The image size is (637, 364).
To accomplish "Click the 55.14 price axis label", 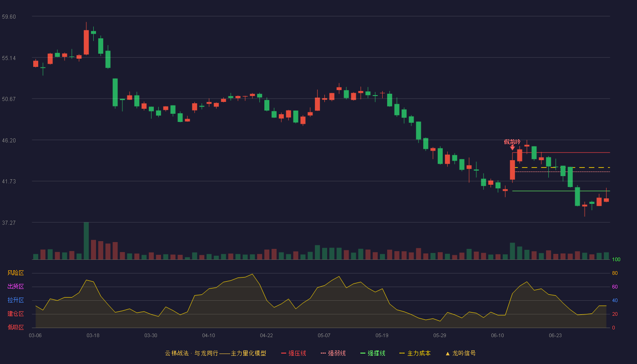I will click(9, 58).
